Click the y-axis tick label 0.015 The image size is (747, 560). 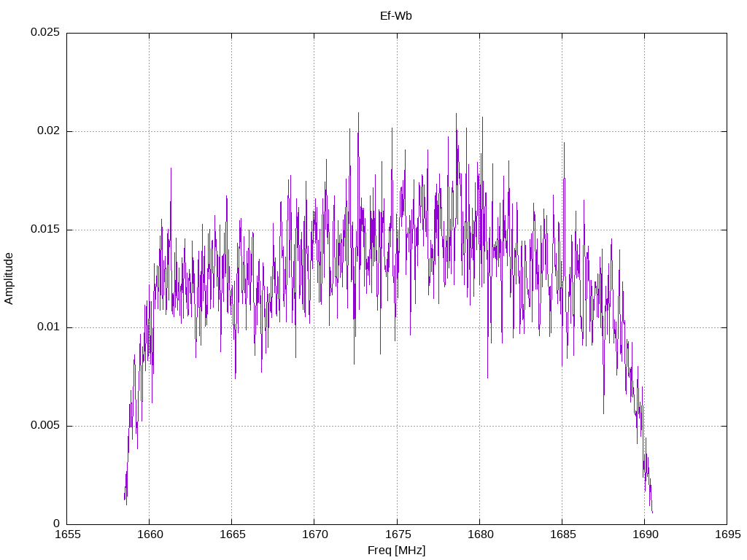[45, 229]
